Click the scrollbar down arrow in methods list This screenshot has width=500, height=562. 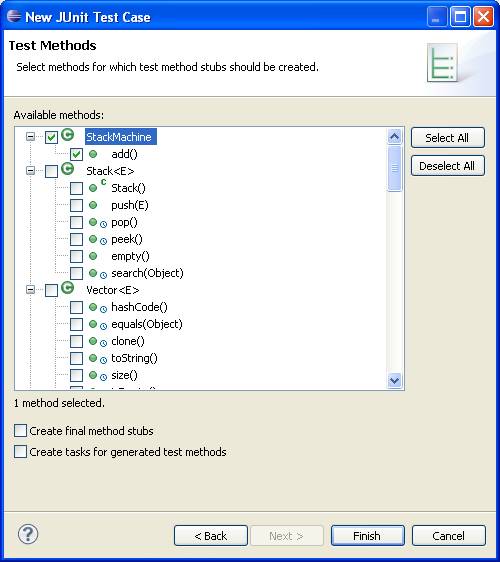(x=395, y=380)
